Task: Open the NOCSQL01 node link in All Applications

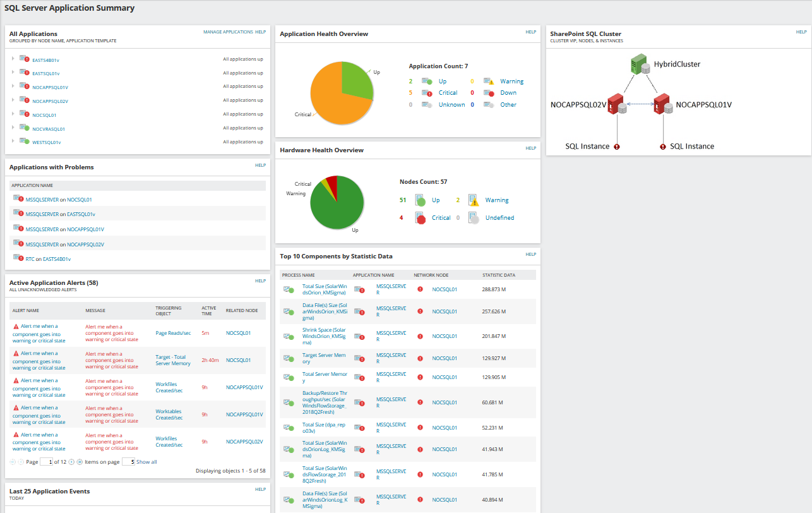Action: [x=44, y=115]
